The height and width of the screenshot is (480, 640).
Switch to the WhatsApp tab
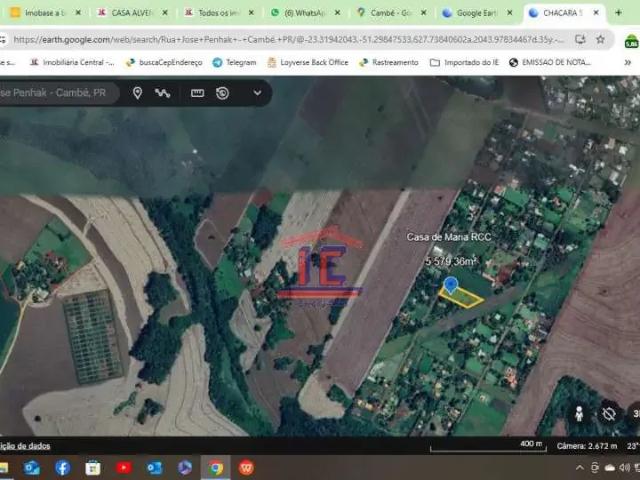pos(304,13)
